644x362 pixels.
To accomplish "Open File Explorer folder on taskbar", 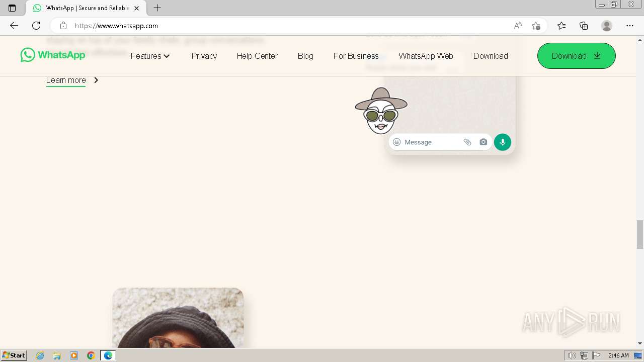I will [x=57, y=355].
